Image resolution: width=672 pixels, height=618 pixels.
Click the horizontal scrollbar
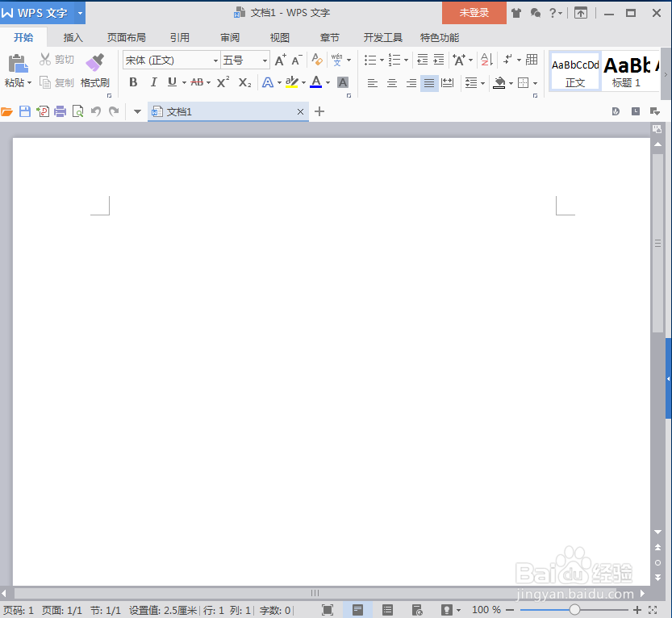tap(315, 593)
